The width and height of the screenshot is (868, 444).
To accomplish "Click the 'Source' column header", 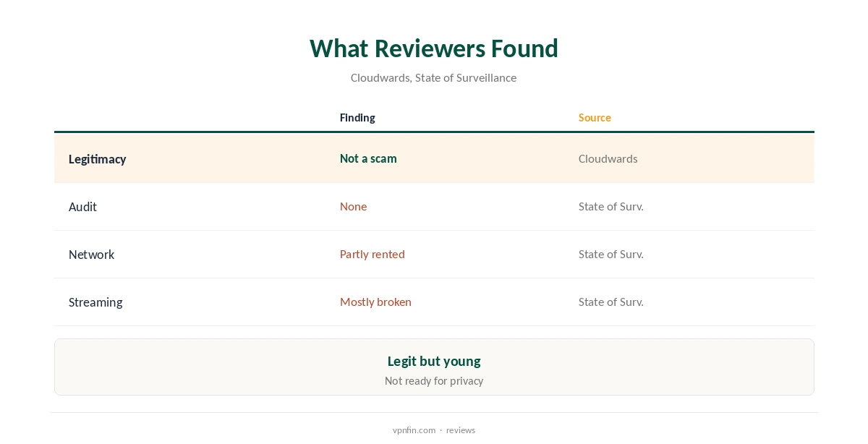I will click(x=595, y=117).
